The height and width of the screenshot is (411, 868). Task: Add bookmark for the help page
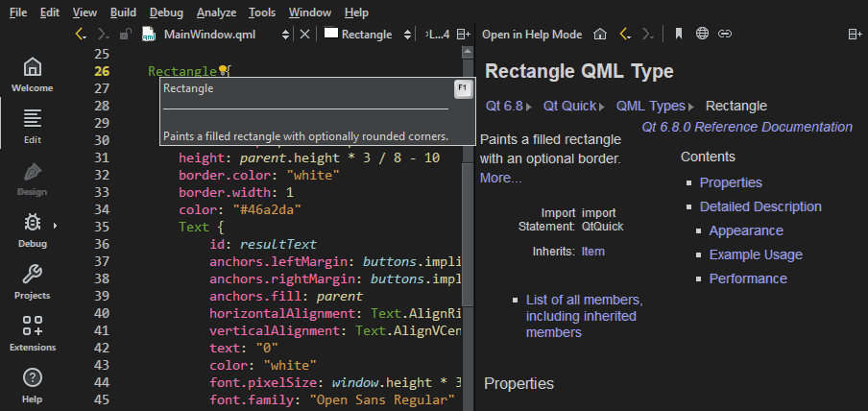point(678,35)
